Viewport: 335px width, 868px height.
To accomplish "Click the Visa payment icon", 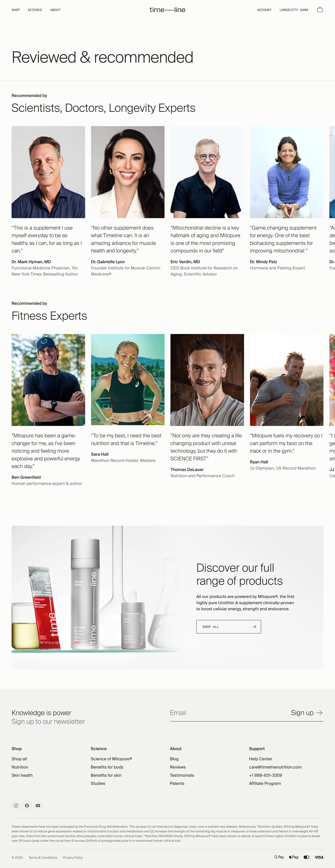I will [319, 857].
